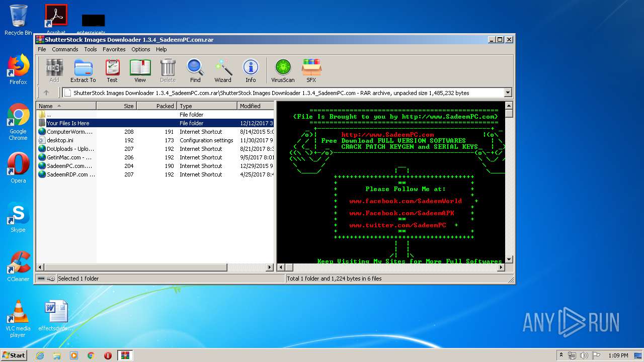Launch Google Chrome from the desktop
The height and width of the screenshot is (362, 644).
coord(18,122)
